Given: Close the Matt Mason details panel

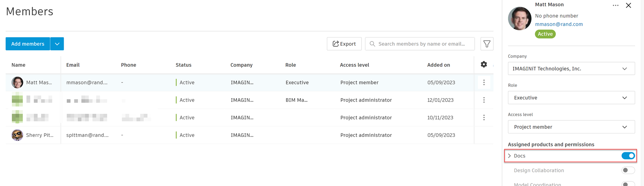Looking at the screenshot, I should pyautogui.click(x=628, y=5).
